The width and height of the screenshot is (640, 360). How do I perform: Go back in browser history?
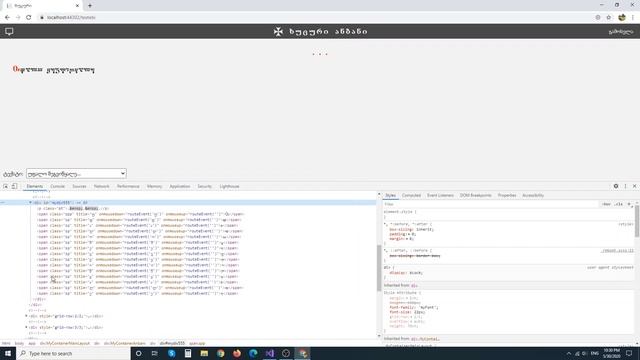(x=7, y=18)
